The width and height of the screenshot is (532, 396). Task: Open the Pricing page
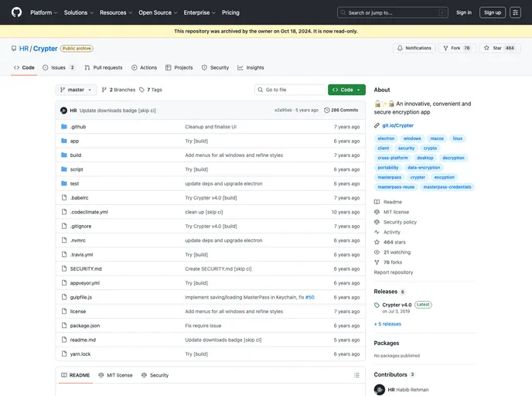230,12
